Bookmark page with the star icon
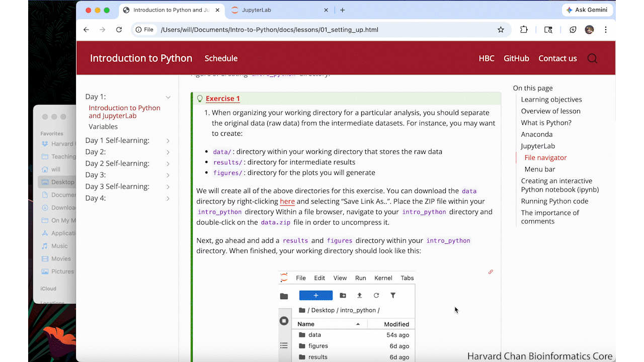 pos(501,30)
